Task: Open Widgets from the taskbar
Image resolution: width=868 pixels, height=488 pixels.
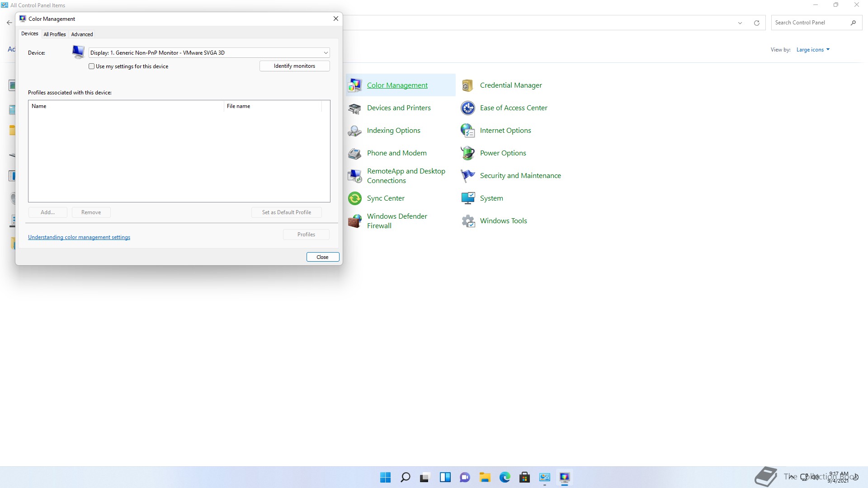Action: tap(445, 477)
